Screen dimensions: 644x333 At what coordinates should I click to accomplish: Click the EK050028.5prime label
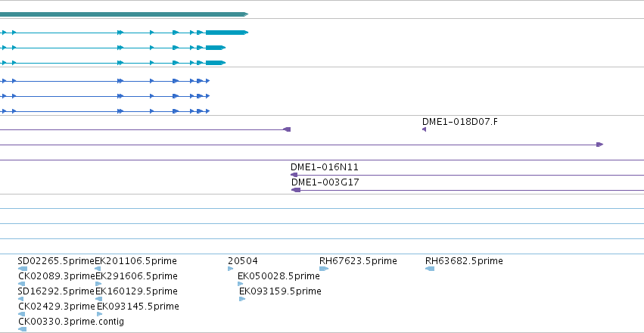[x=279, y=276]
